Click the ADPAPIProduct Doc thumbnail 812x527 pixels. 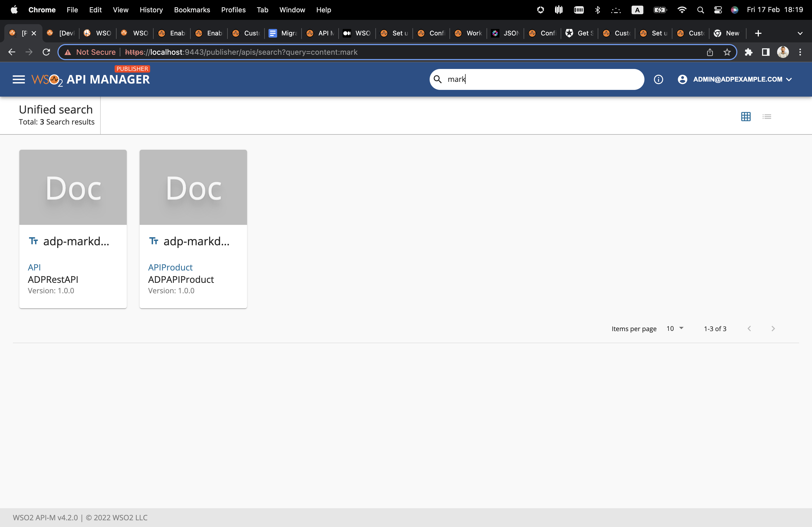[x=193, y=187]
